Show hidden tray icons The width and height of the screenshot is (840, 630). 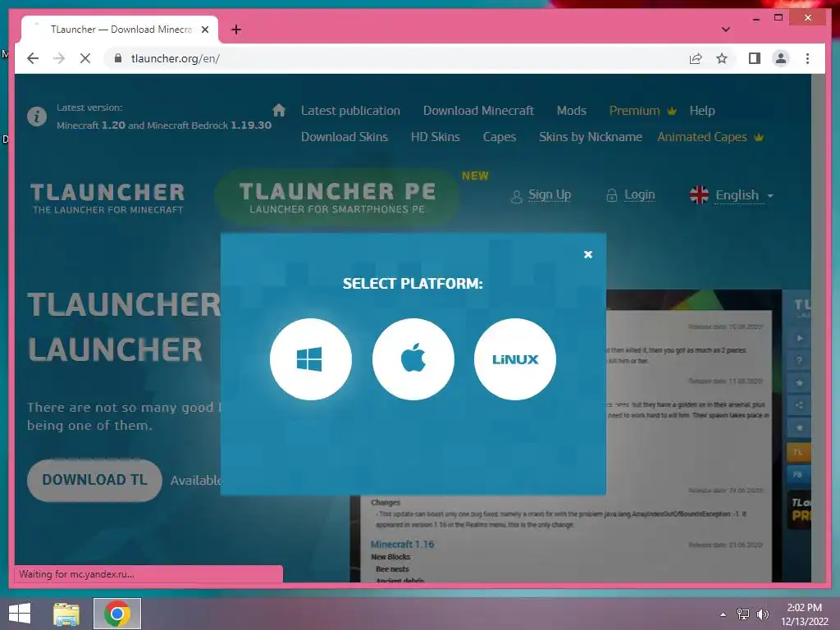point(723,614)
